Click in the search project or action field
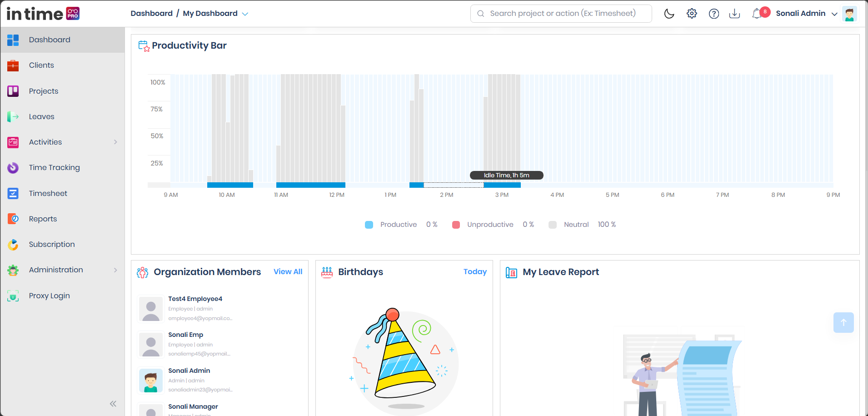 click(x=561, y=14)
